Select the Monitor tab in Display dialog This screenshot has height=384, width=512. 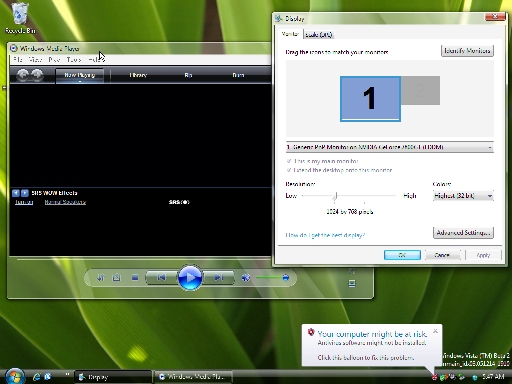click(x=290, y=34)
